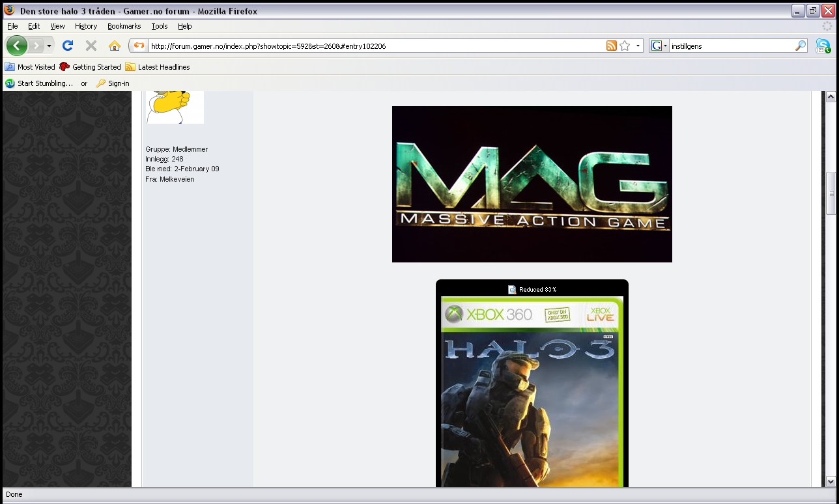Click the Innlegg: 248 text
The image size is (839, 504).
point(164,159)
